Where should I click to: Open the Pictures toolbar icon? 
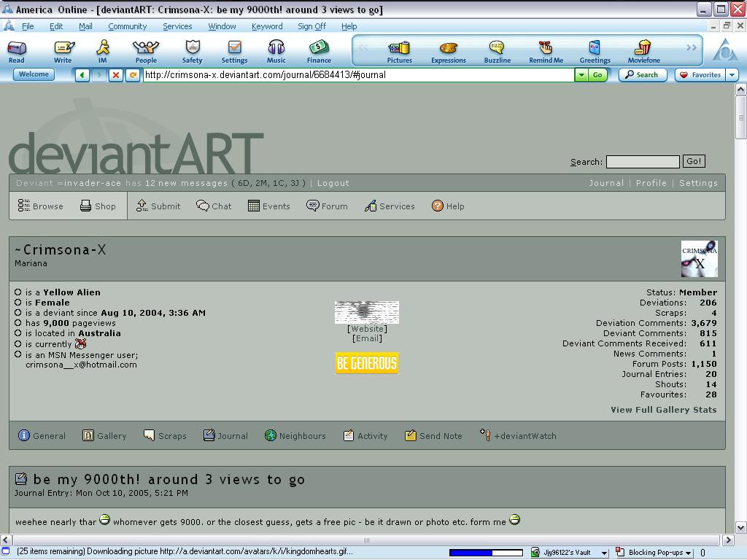coord(399,52)
